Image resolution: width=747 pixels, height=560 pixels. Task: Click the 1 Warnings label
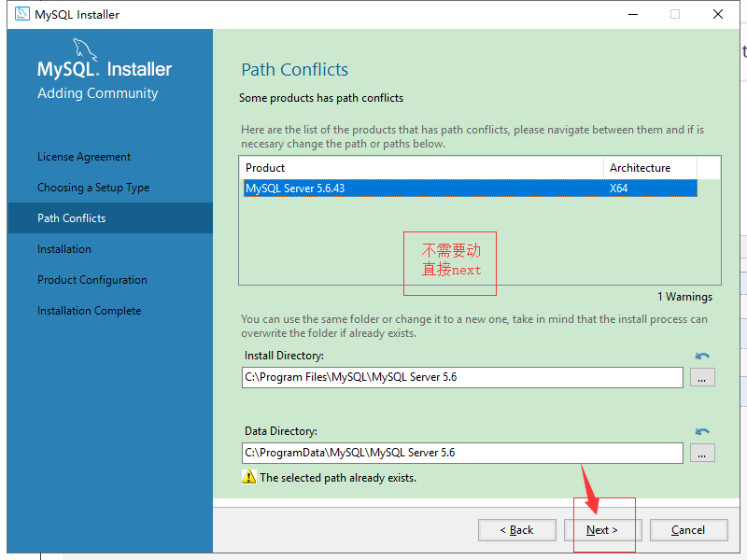[684, 297]
